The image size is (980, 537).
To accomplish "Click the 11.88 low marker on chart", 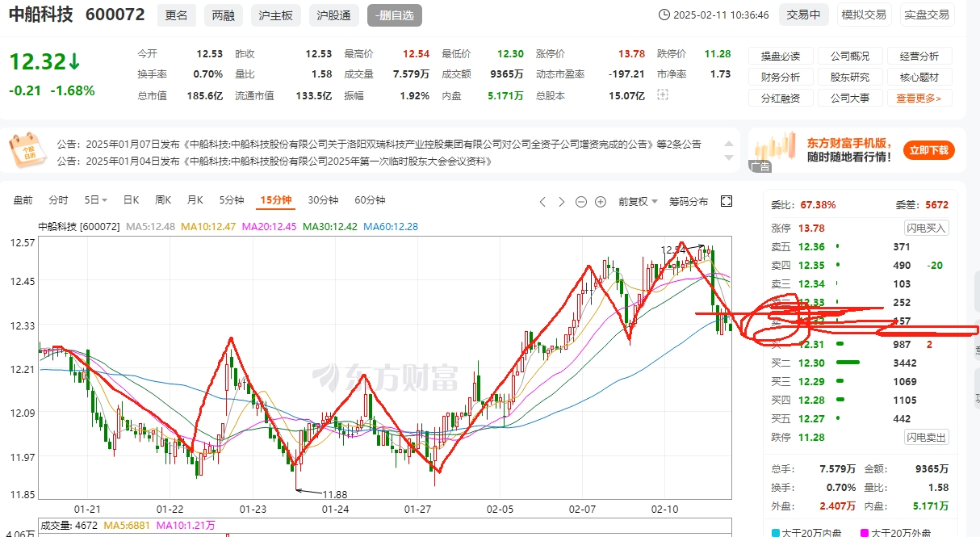I will pos(335,494).
